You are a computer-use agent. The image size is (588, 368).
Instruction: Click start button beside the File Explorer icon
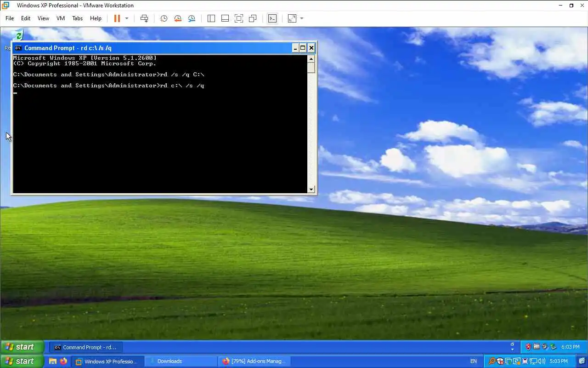(22, 361)
